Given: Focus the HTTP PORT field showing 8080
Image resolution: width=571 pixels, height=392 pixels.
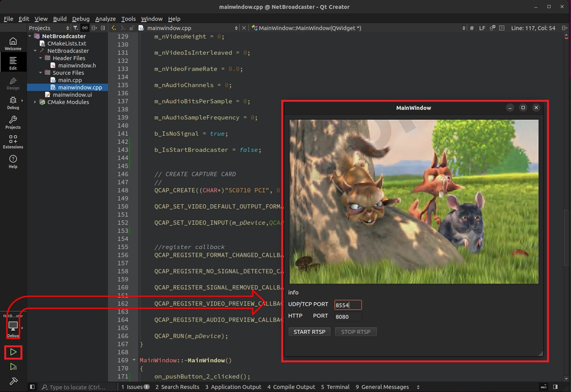Looking at the screenshot, I should click(348, 316).
